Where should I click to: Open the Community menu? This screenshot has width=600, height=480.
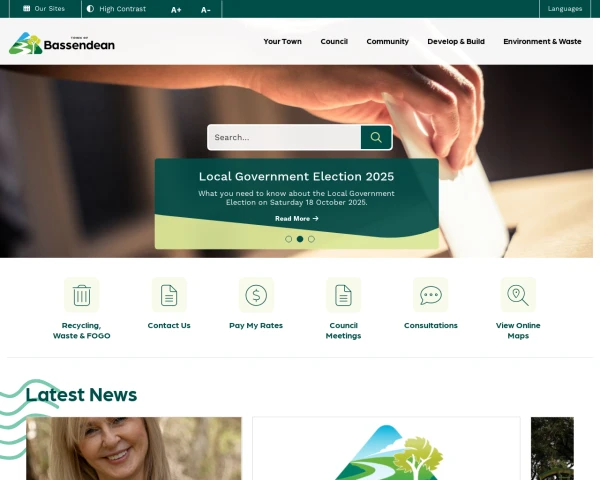pyautogui.click(x=387, y=41)
